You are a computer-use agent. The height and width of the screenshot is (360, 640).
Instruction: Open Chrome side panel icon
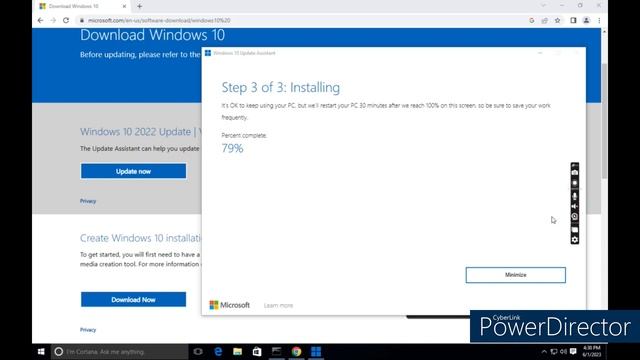573,20
